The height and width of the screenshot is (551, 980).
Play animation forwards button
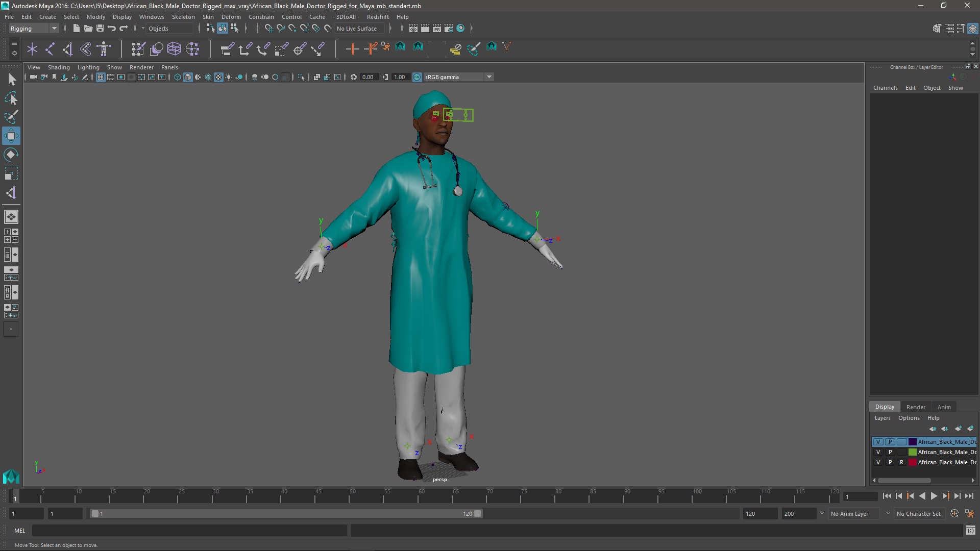click(x=934, y=496)
